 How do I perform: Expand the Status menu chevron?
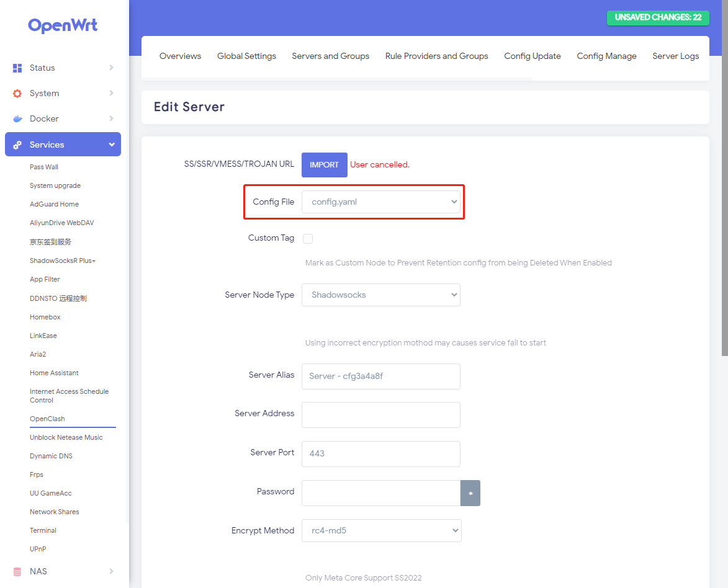click(x=112, y=68)
